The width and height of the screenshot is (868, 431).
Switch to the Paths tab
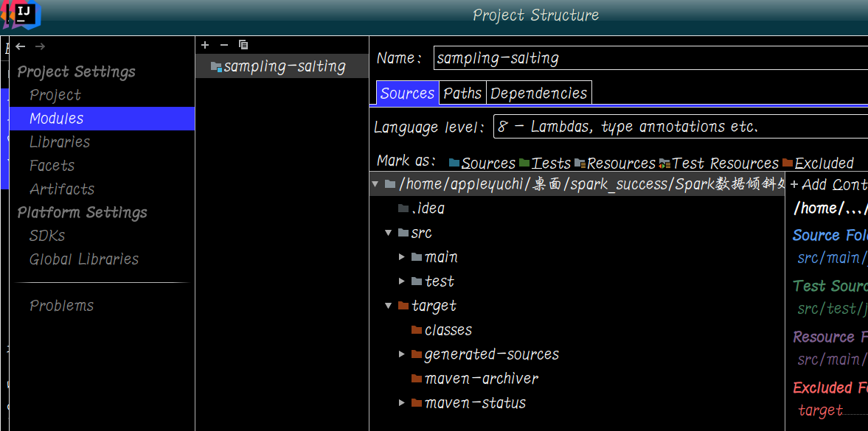pos(462,93)
